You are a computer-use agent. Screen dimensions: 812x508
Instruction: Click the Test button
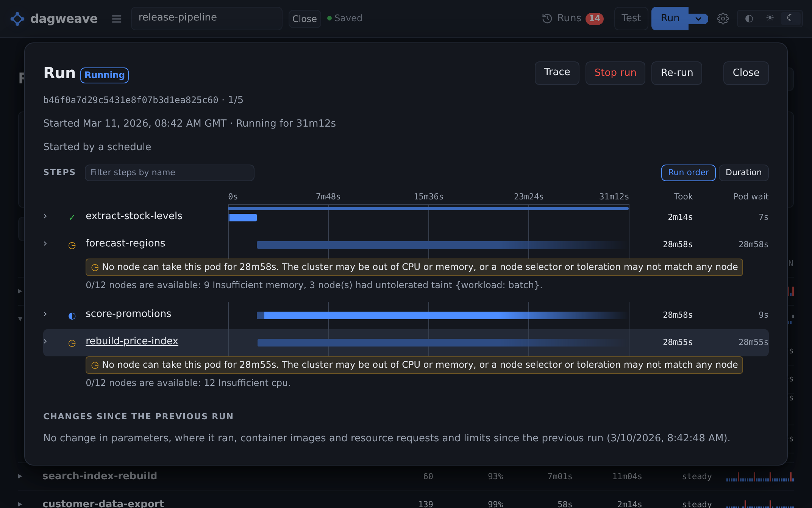pyautogui.click(x=631, y=18)
